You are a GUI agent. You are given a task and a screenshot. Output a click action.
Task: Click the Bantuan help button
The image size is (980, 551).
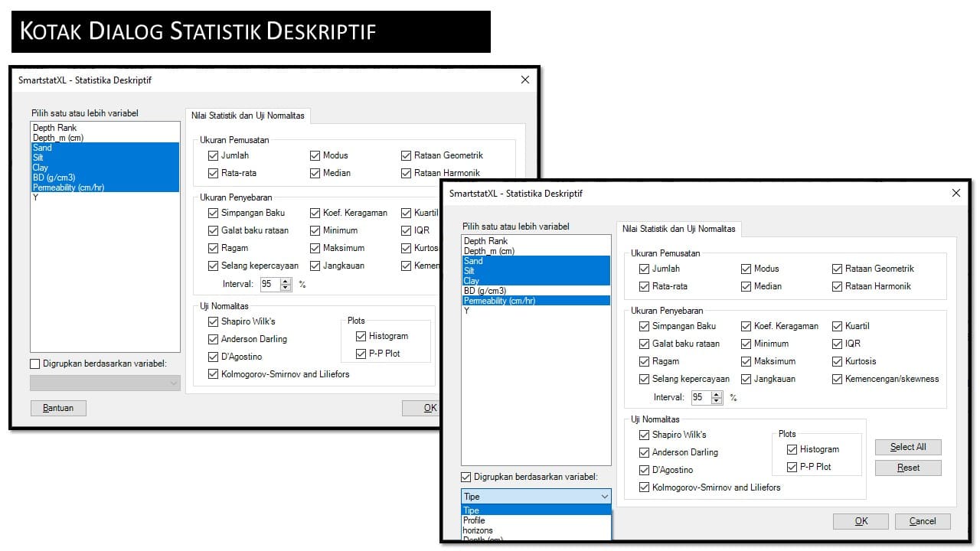click(58, 408)
